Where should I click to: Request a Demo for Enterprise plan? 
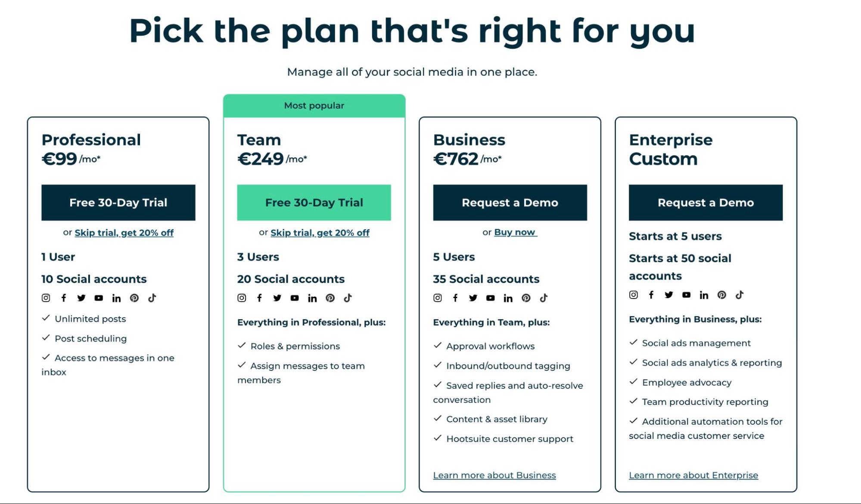click(x=706, y=203)
